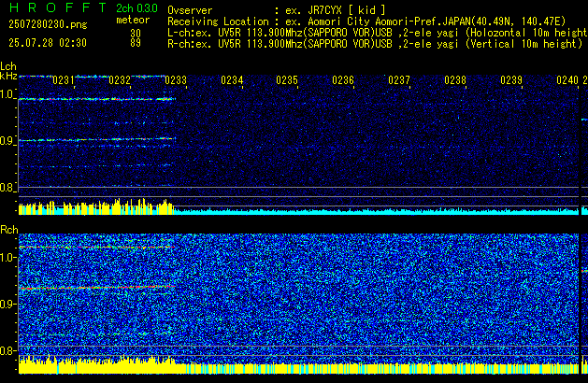Click the kHz axis unit label
The image size is (588, 383).
[8, 76]
